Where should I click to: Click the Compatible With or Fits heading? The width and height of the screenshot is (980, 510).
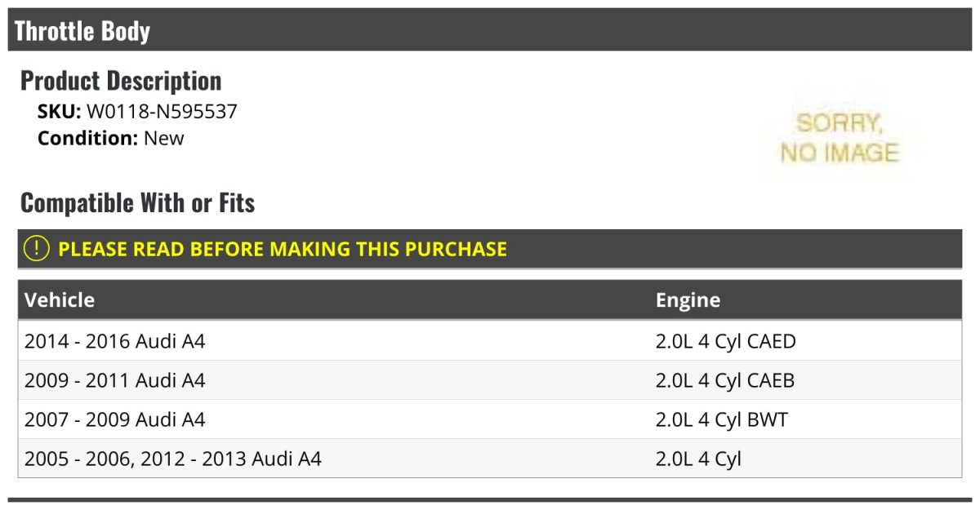coord(138,202)
